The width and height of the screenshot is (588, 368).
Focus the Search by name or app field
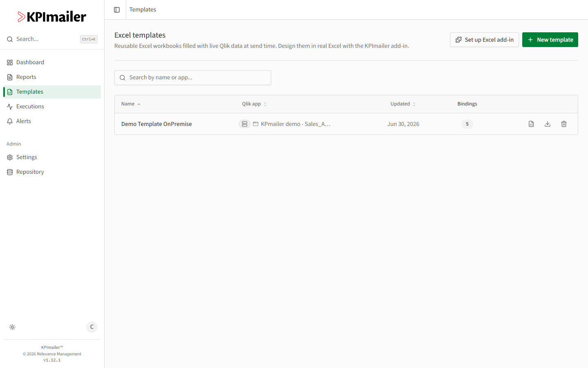[193, 78]
